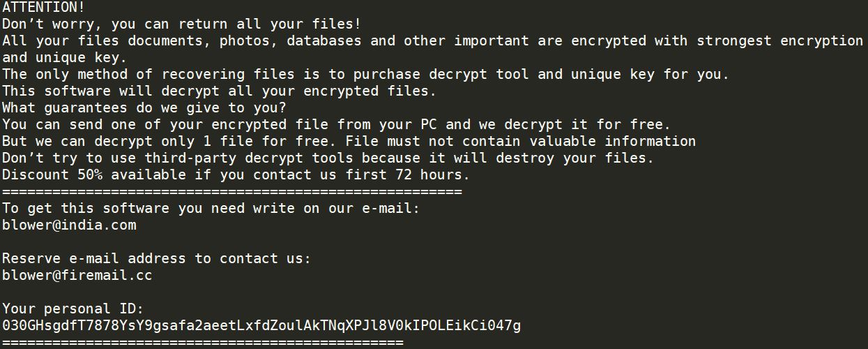Click the 'Don't worry, you can return' line
This screenshot has height=349, width=868.
[x=181, y=24]
